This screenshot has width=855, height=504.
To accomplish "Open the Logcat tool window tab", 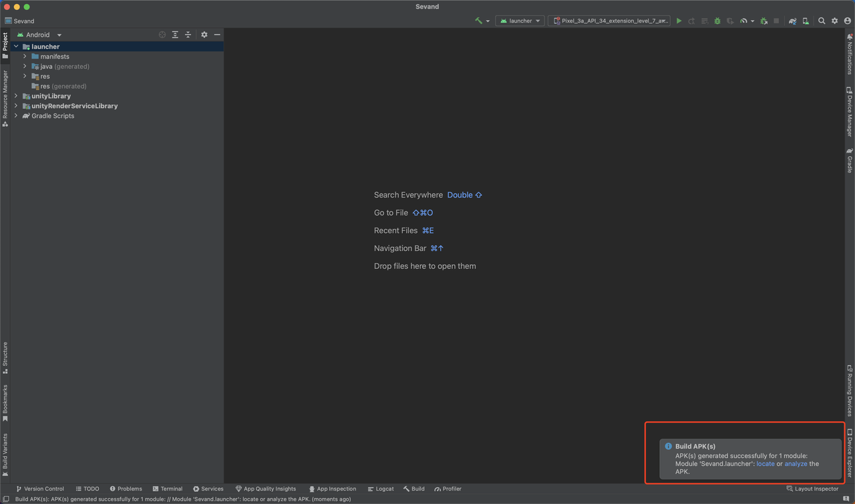I will coord(380,489).
